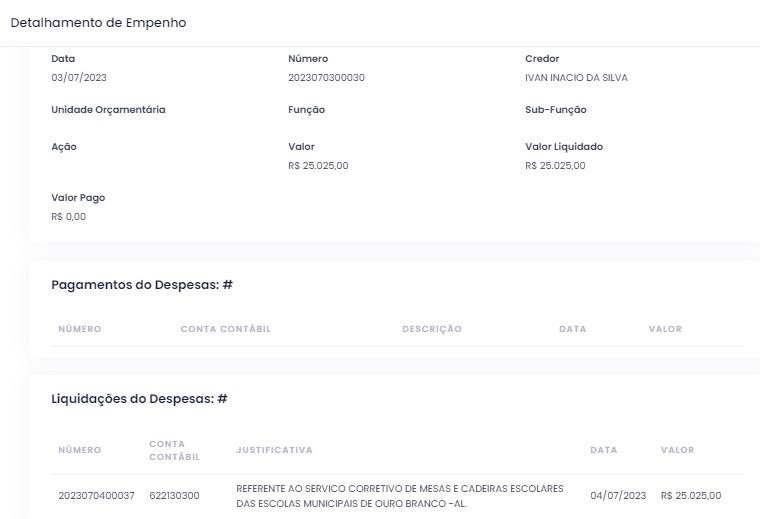
Task: Sort Pagamentos table by DESCRIÇÃO column
Action: (431, 329)
